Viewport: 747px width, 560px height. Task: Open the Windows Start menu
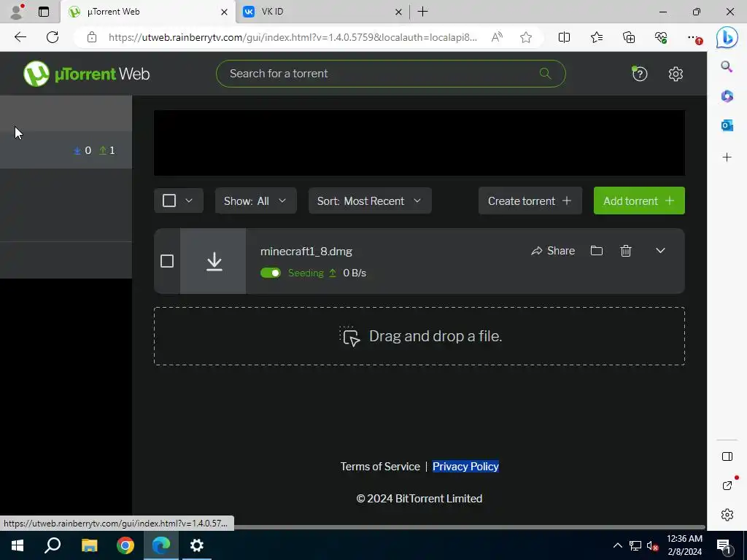coord(18,545)
